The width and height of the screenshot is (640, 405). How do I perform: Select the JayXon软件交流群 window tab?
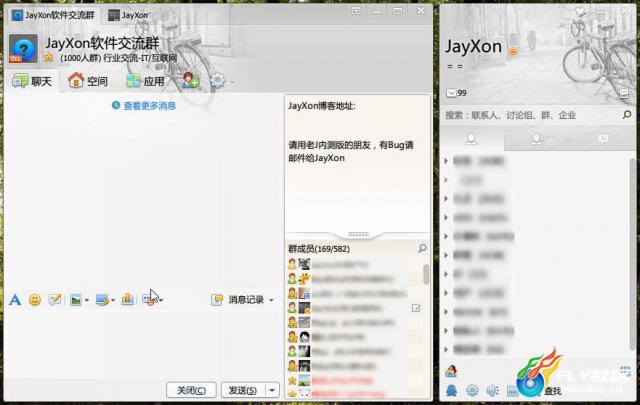[53, 16]
